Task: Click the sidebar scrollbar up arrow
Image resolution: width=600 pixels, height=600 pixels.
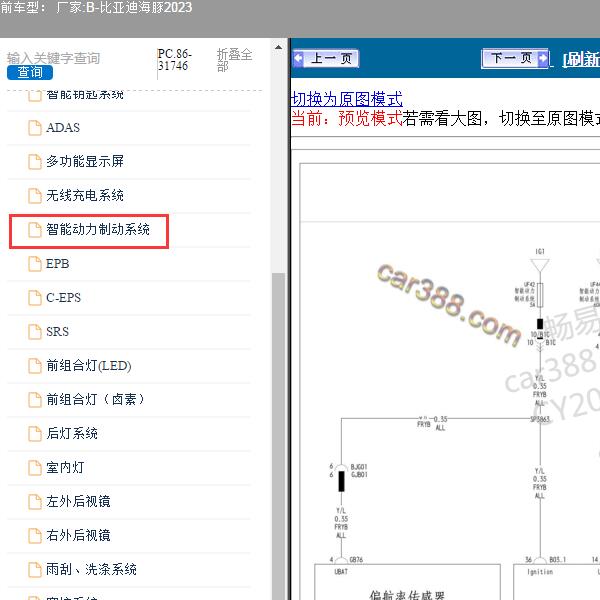Action: point(279,48)
